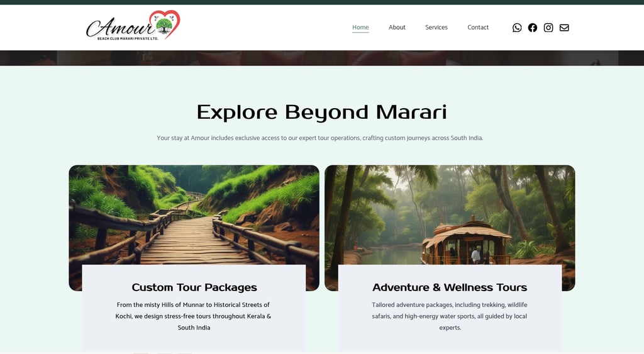Go to the Home menu item
The height and width of the screenshot is (354, 644).
click(360, 28)
